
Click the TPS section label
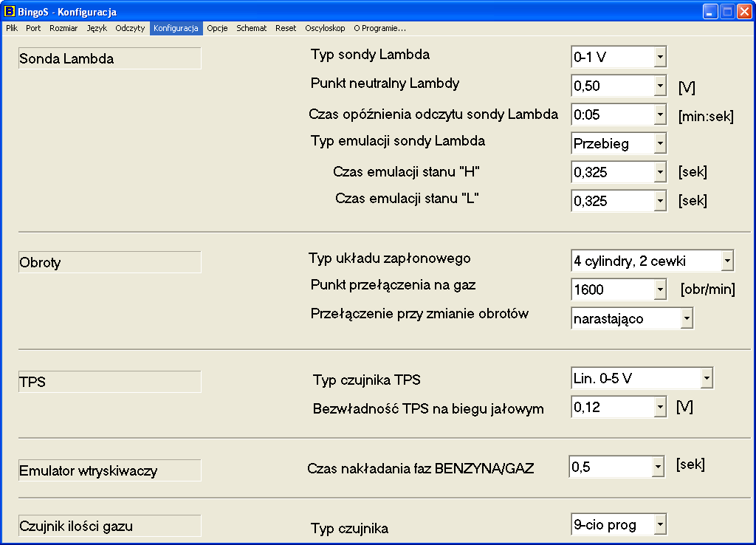point(109,382)
